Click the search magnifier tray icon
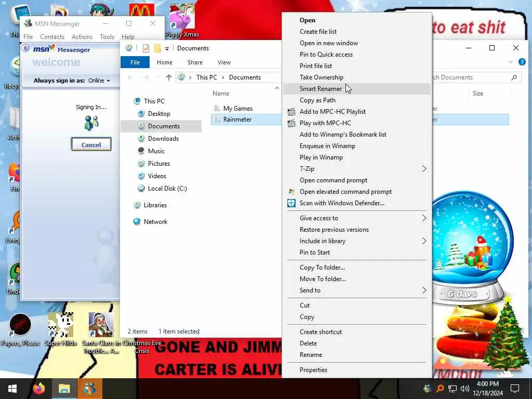 (x=440, y=389)
